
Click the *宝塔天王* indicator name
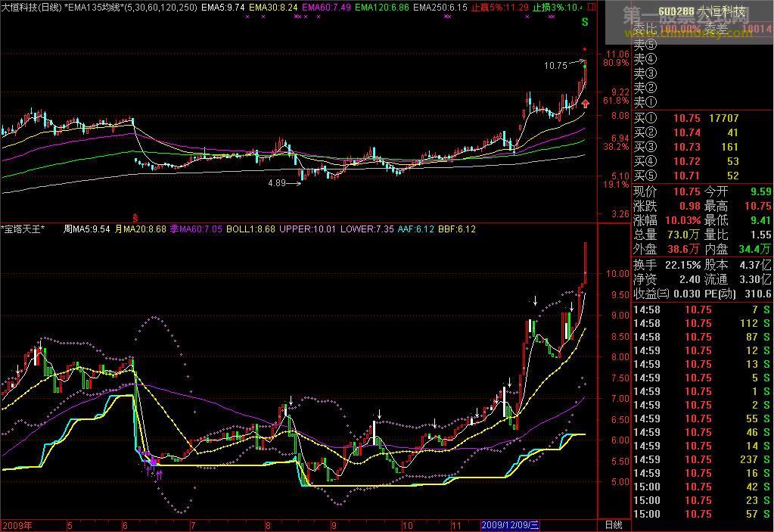[23, 229]
